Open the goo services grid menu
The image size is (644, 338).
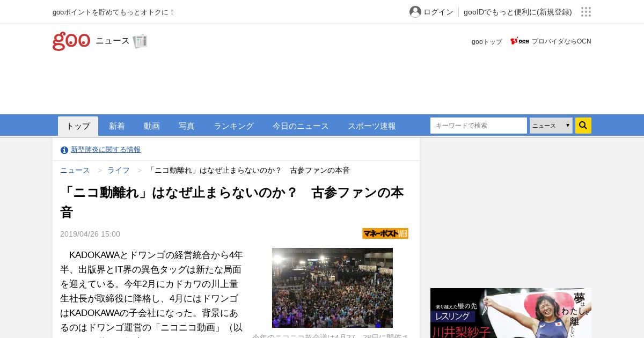586,12
